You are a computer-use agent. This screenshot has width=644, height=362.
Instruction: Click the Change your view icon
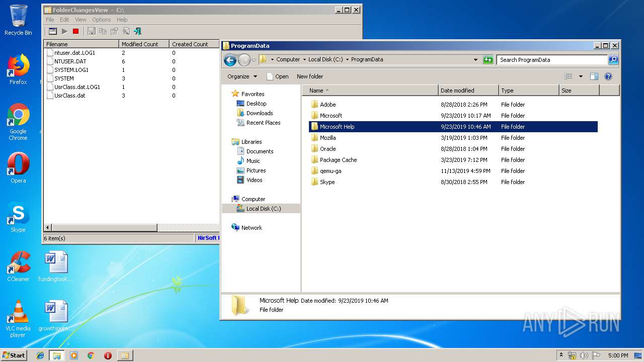pyautogui.click(x=569, y=76)
